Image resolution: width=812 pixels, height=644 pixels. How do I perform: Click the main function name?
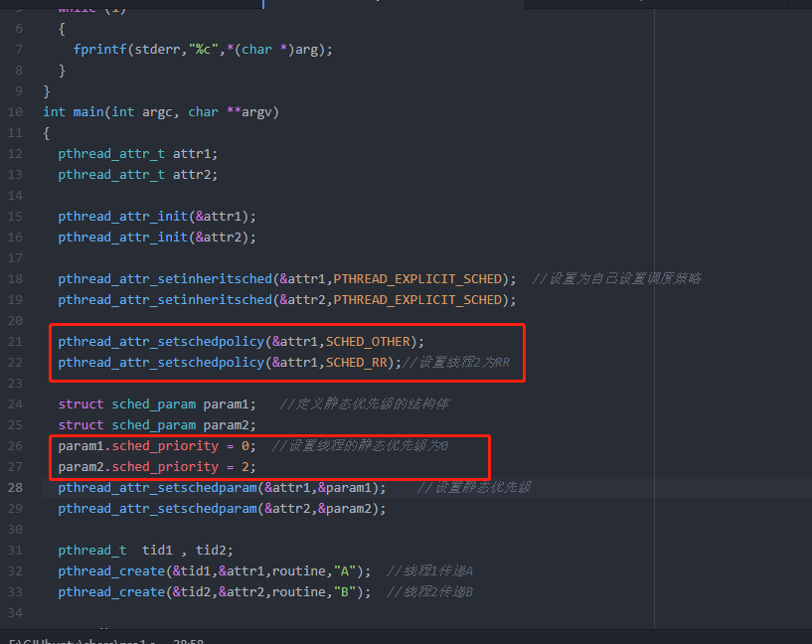coord(88,112)
